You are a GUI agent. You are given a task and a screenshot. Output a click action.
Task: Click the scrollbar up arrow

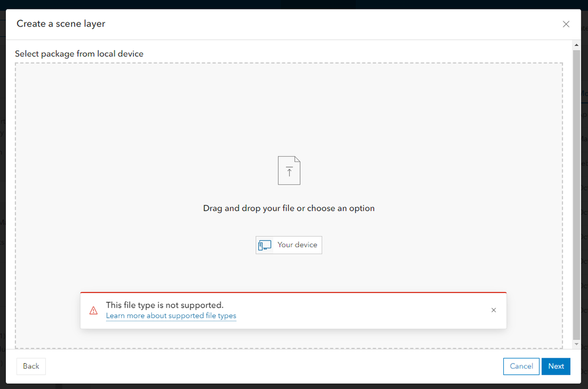tap(576, 45)
